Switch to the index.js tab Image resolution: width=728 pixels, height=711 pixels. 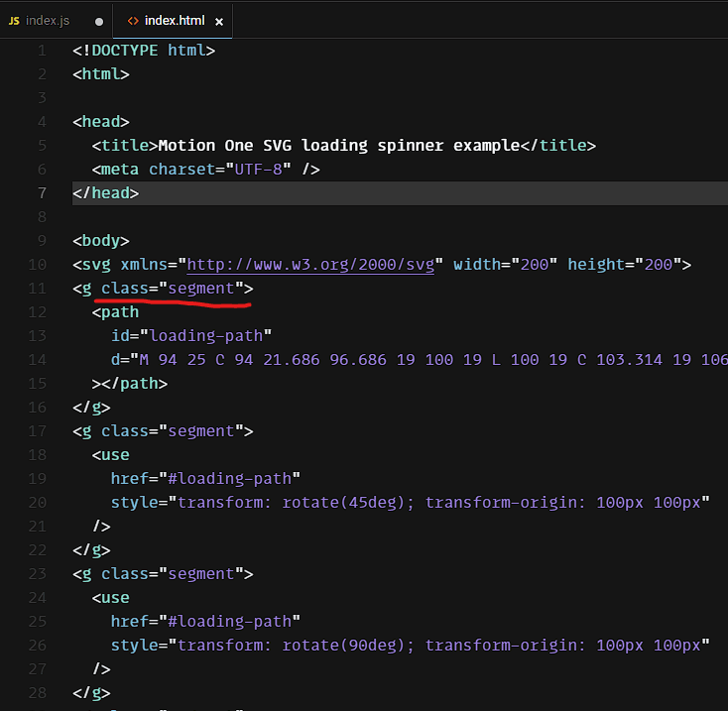[x=47, y=21]
